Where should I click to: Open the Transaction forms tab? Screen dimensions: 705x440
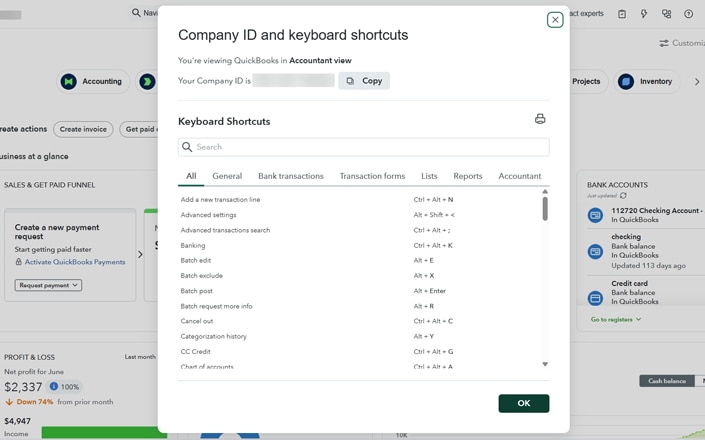pyautogui.click(x=372, y=176)
